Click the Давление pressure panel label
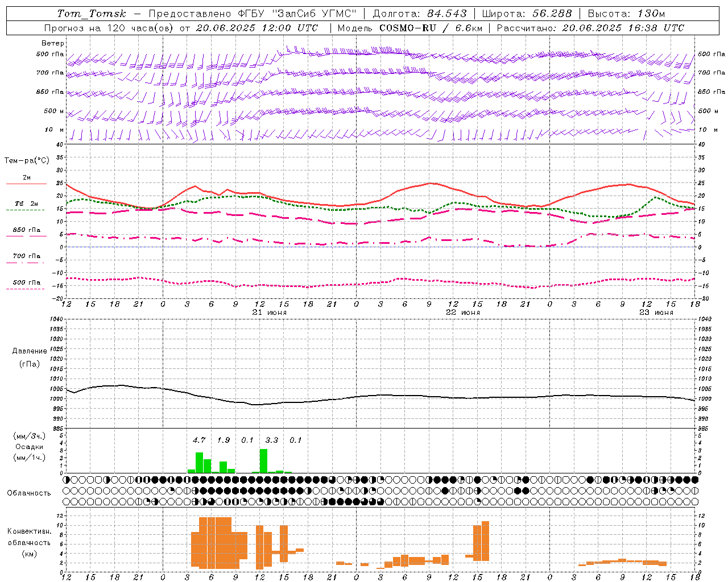The image size is (728, 582). coord(30,351)
